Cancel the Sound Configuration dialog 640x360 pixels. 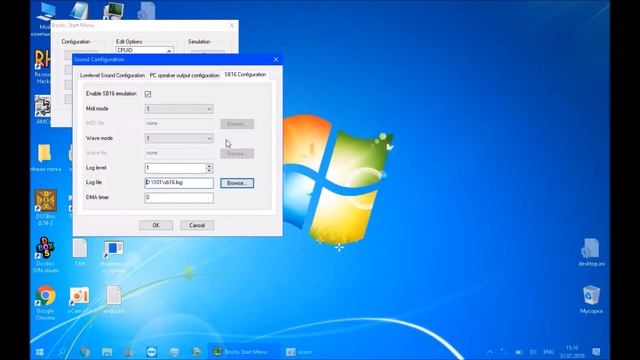point(197,225)
